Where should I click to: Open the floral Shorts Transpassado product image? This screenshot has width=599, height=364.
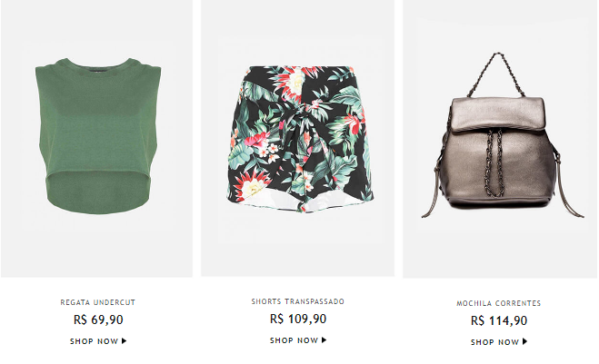(x=299, y=139)
